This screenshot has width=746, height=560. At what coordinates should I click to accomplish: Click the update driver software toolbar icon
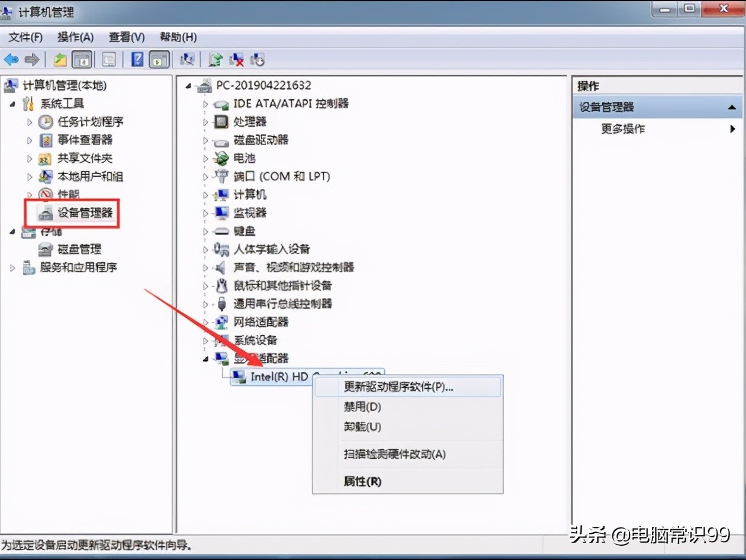click(x=216, y=59)
